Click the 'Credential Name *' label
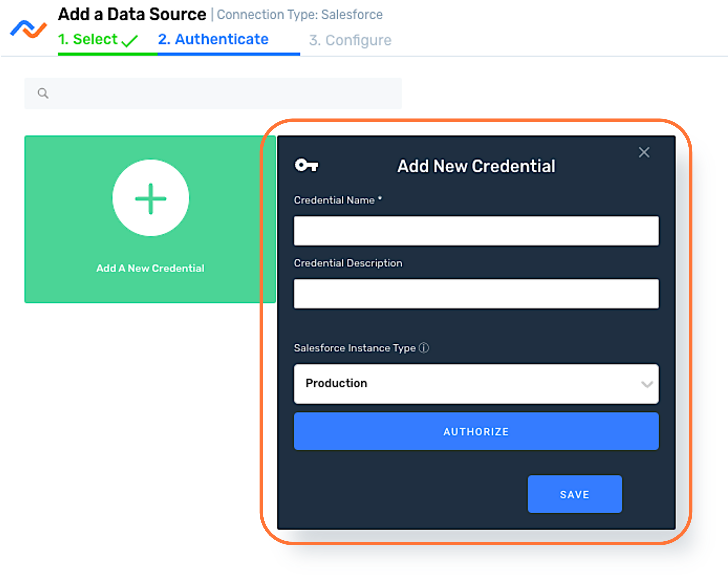The width and height of the screenshot is (728, 579). pyautogui.click(x=338, y=200)
